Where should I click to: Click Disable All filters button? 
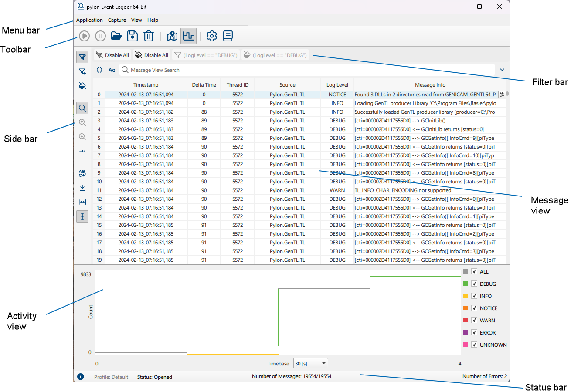click(112, 55)
